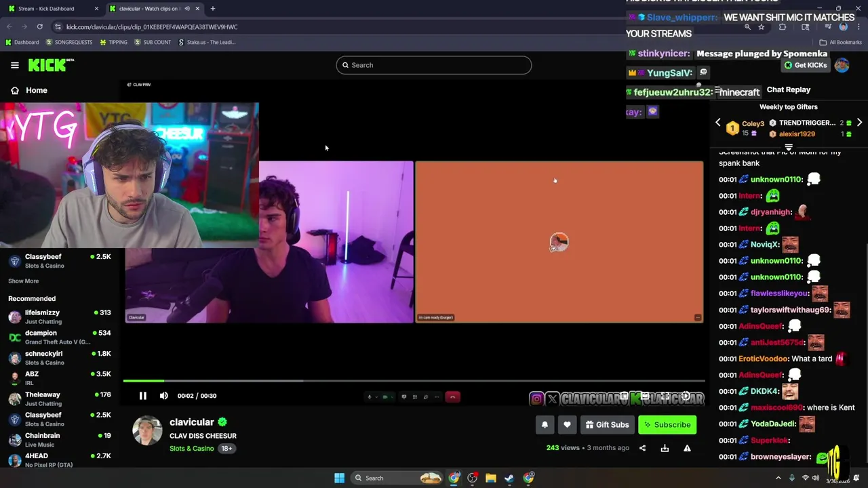Expand Show More in sidebar
The height and width of the screenshot is (488, 868).
(x=24, y=281)
